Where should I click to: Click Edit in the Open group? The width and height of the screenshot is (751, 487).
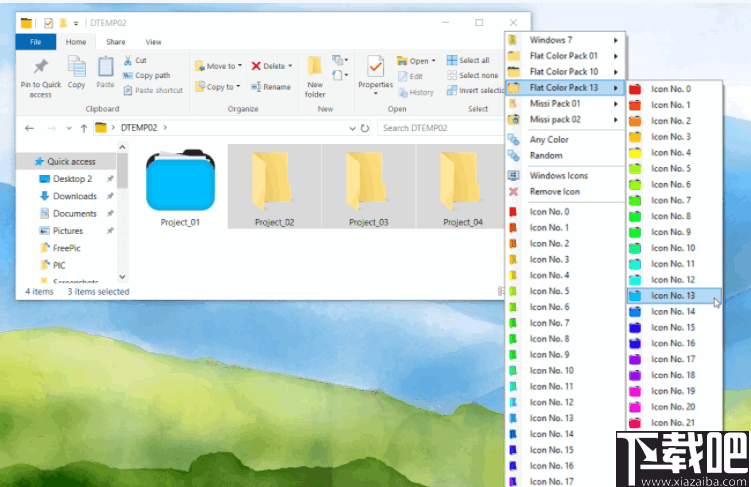point(410,76)
